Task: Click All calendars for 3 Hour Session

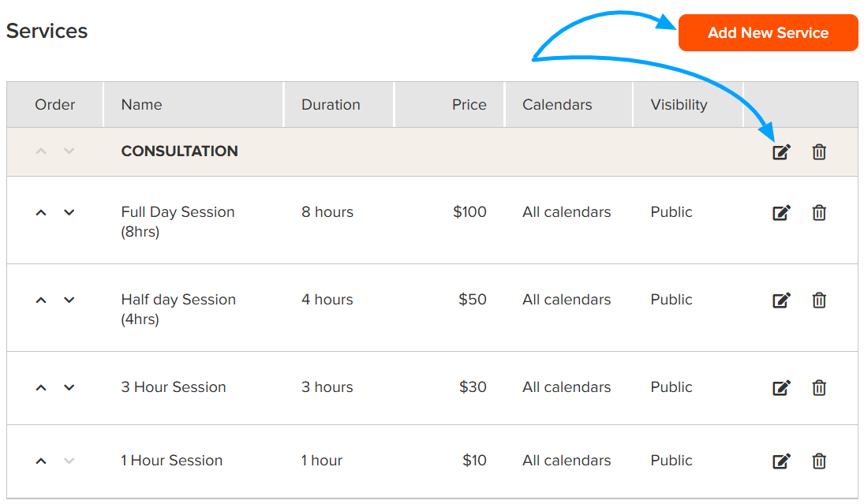Action: click(x=567, y=387)
